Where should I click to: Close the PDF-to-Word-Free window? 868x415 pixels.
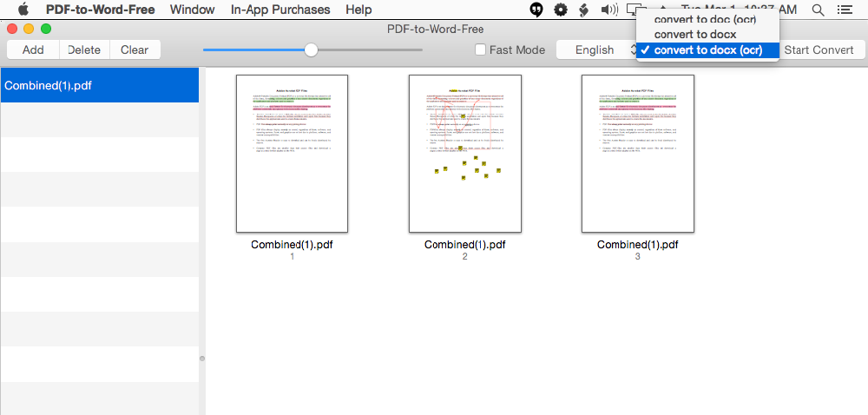(12, 29)
